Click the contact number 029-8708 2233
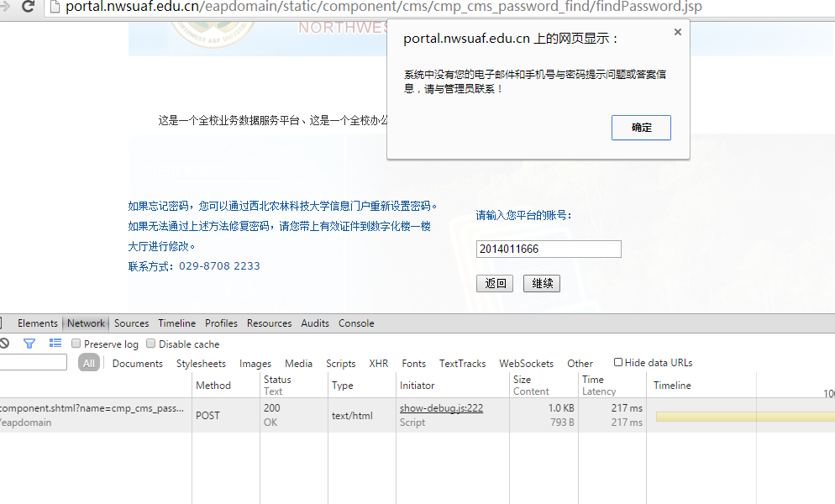The width and height of the screenshot is (835, 504). 219,265
